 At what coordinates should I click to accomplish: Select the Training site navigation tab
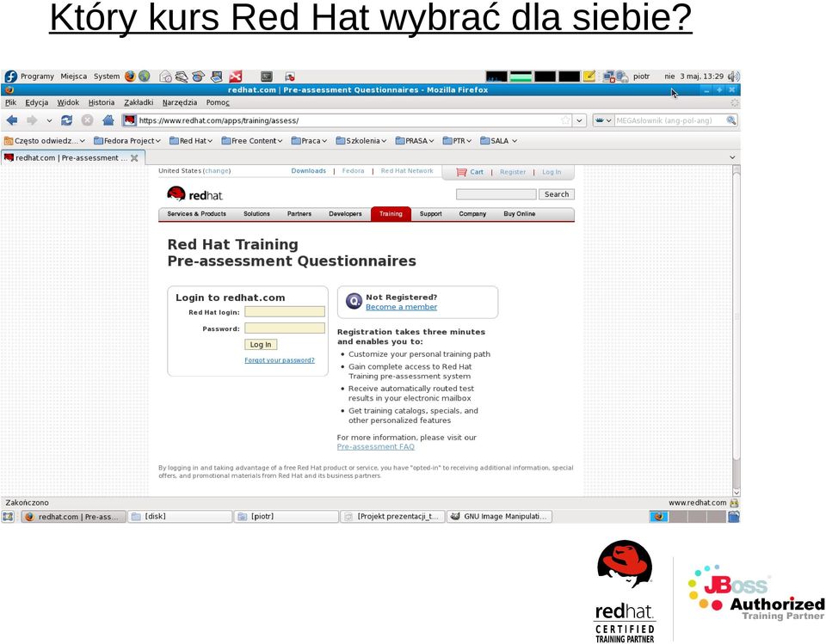[391, 214]
